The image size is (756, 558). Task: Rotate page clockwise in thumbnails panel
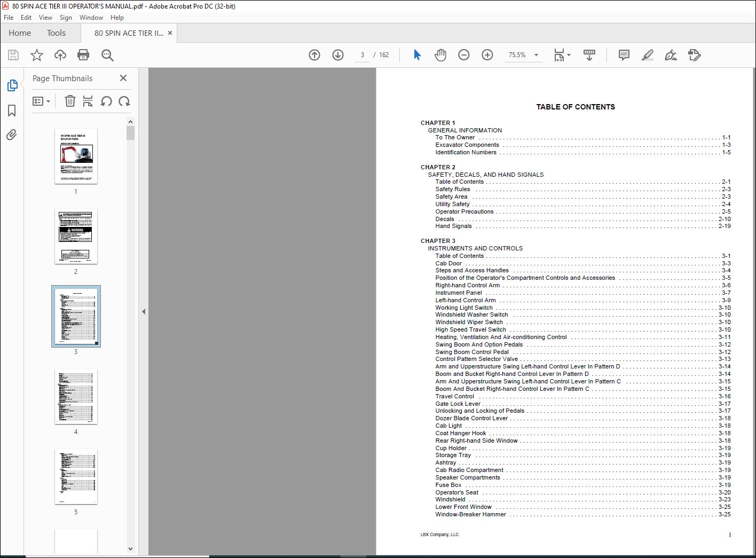pos(124,101)
